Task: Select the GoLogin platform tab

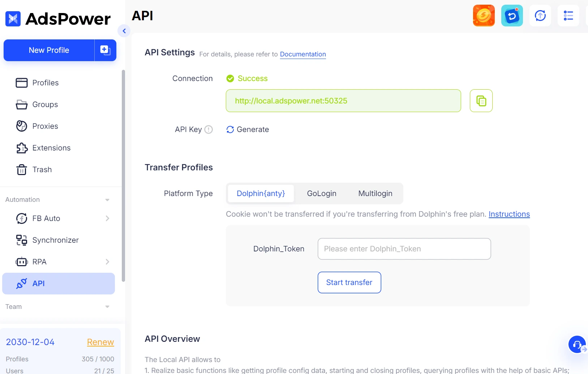Action: [x=322, y=194]
